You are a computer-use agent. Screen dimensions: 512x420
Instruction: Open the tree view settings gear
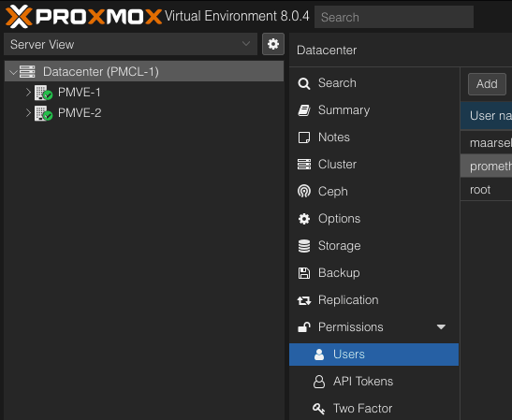pyautogui.click(x=273, y=44)
